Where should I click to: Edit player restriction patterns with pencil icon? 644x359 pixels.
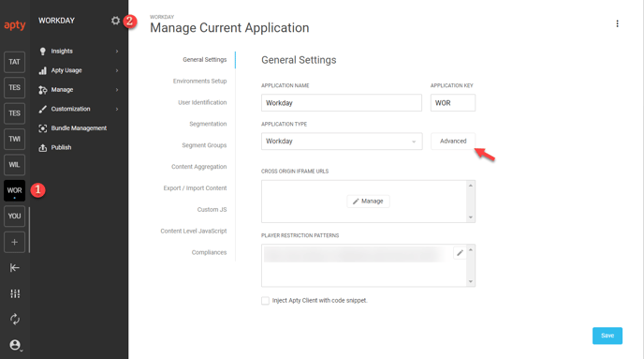coord(460,253)
